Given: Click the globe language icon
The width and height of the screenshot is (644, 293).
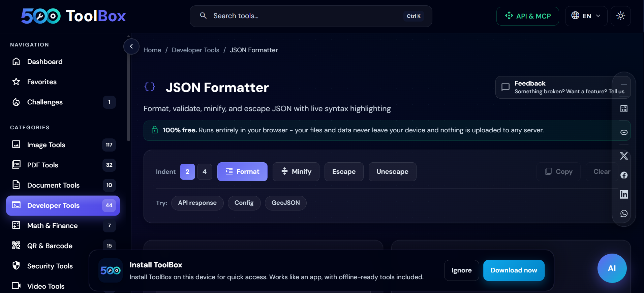Looking at the screenshot, I should click(575, 15).
